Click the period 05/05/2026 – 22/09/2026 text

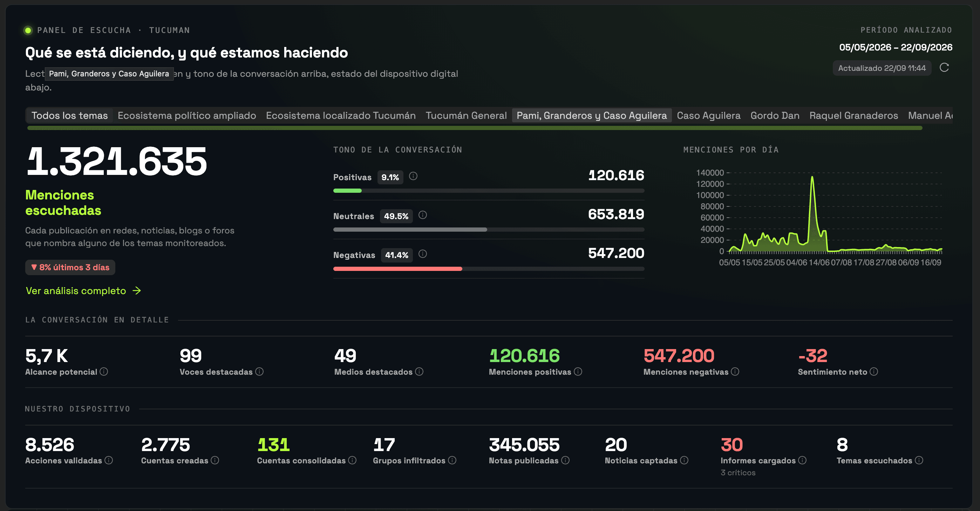pyautogui.click(x=896, y=47)
